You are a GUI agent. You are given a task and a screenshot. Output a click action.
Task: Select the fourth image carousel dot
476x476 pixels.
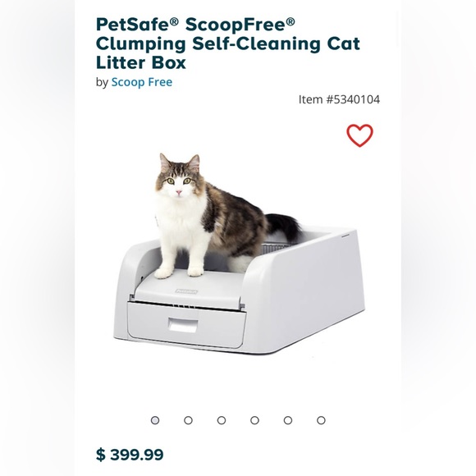pos(254,420)
